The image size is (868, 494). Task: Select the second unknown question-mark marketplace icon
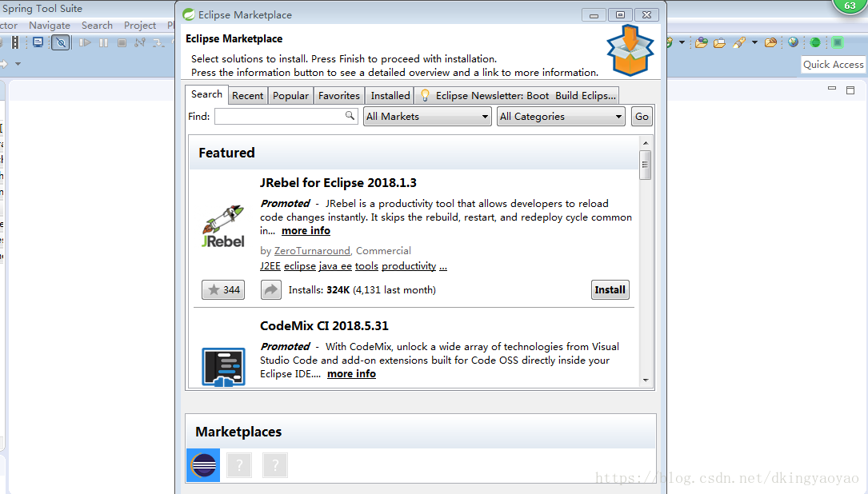(x=275, y=465)
